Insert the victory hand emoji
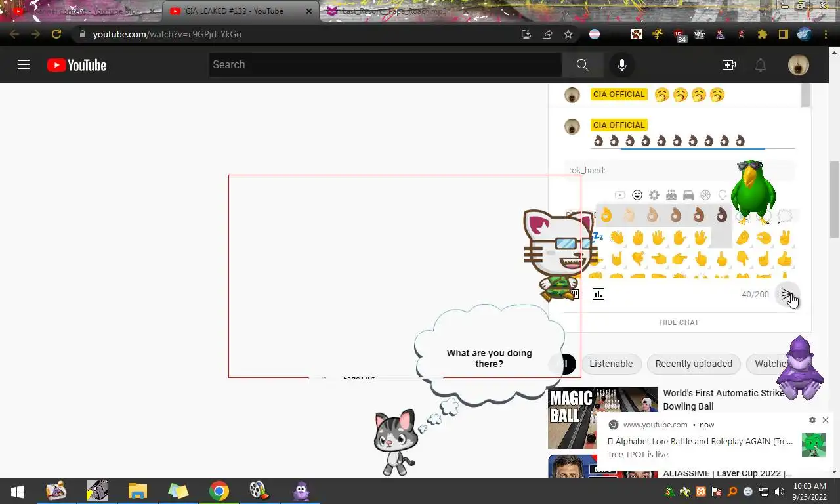 pyautogui.click(x=785, y=238)
